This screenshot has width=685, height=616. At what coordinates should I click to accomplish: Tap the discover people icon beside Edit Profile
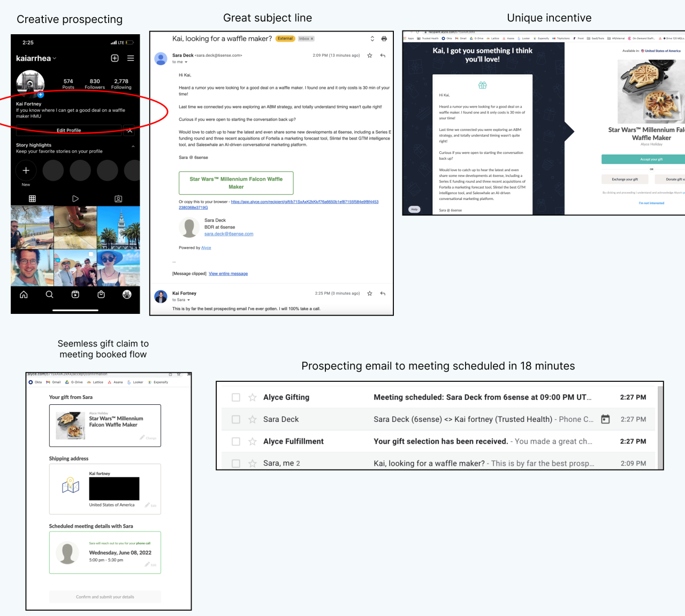[129, 130]
